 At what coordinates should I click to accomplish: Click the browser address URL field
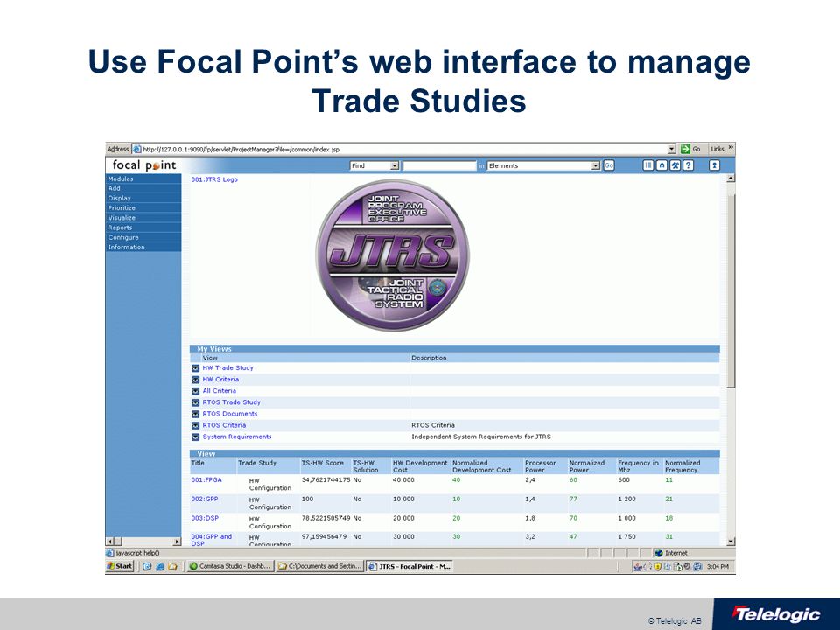(x=404, y=149)
